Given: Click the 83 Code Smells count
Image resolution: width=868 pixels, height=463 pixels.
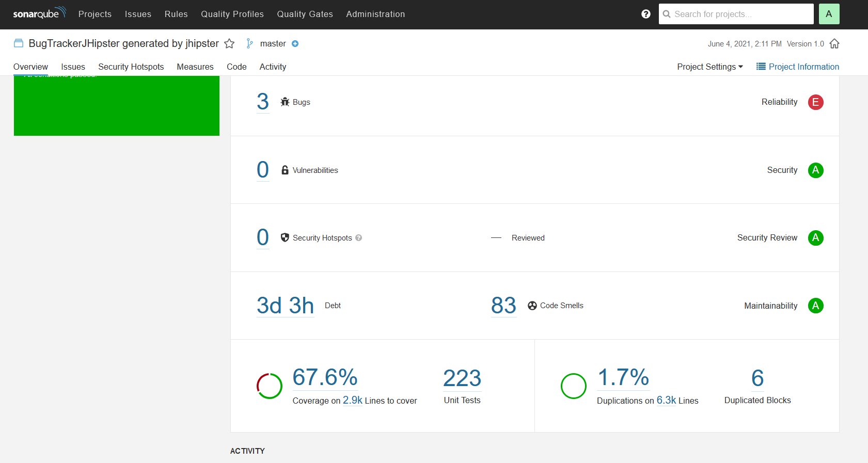Looking at the screenshot, I should tap(503, 306).
